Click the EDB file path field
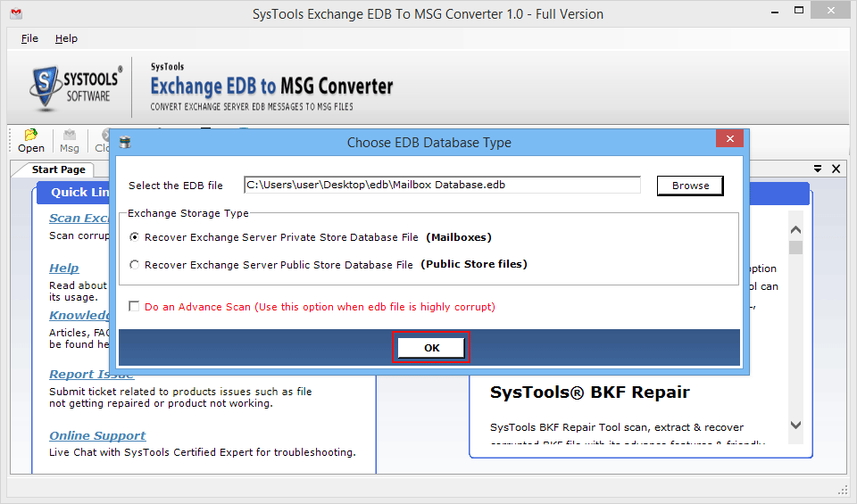Screen dimensions: 857x504 pyautogui.click(x=442, y=185)
